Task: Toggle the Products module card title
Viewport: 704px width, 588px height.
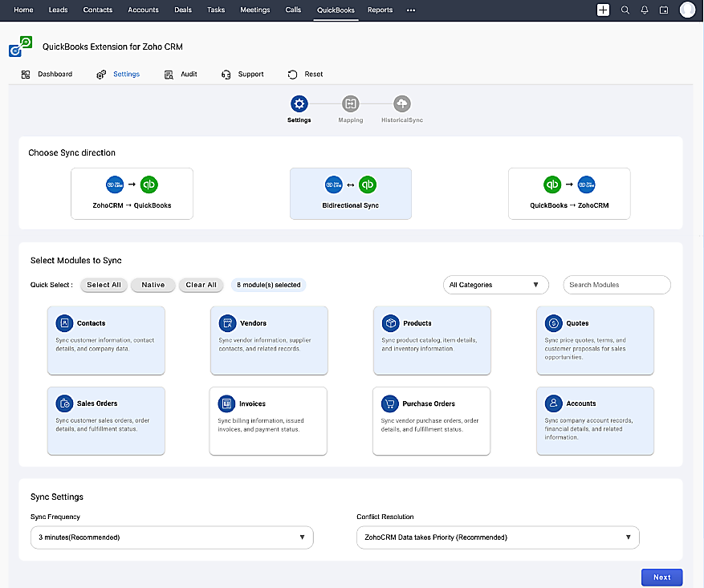Action: [417, 323]
